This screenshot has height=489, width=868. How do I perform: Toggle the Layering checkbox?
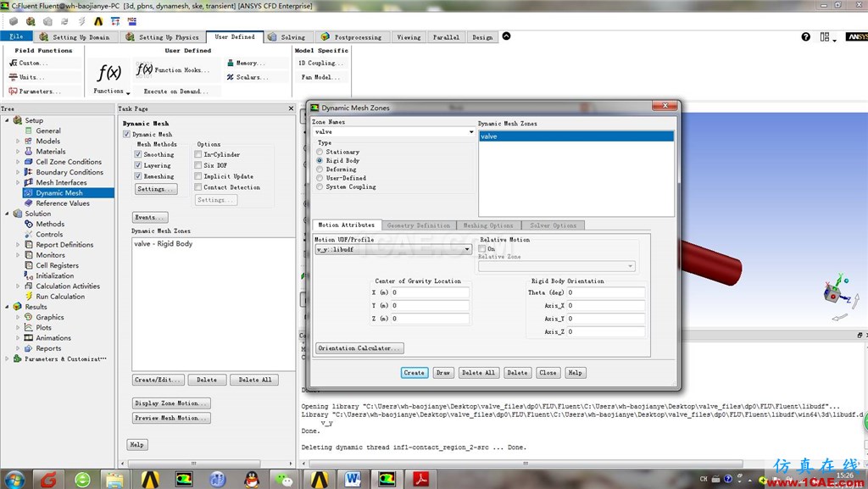138,165
